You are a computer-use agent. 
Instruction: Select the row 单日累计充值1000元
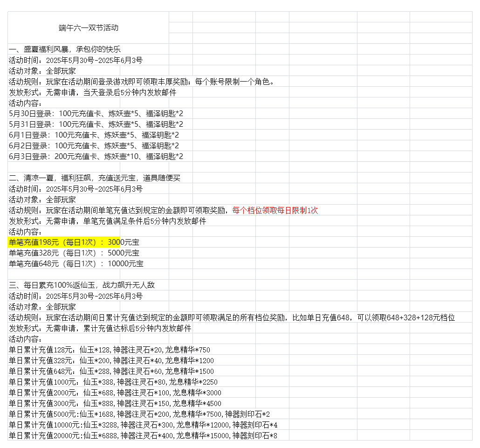tap(113, 382)
